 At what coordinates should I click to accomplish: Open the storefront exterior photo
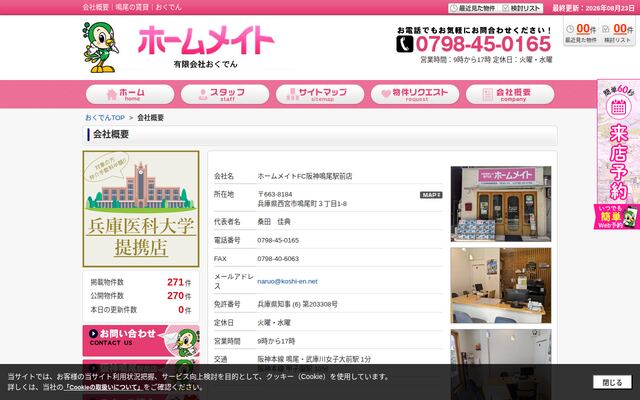point(501,204)
